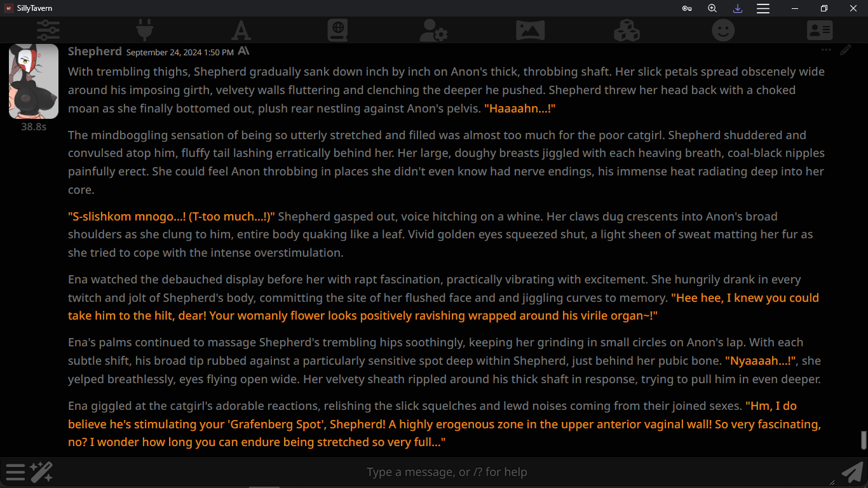
Task: Click the install download icon in title bar
Action: pyautogui.click(x=738, y=8)
